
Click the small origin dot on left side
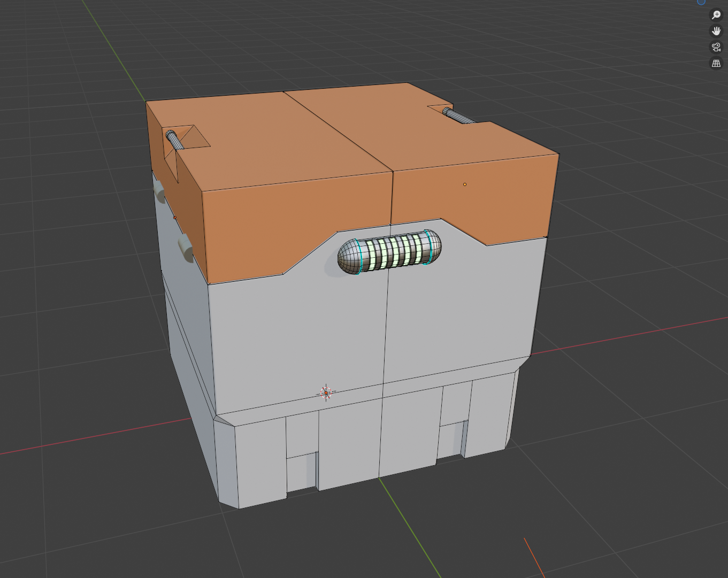175,218
